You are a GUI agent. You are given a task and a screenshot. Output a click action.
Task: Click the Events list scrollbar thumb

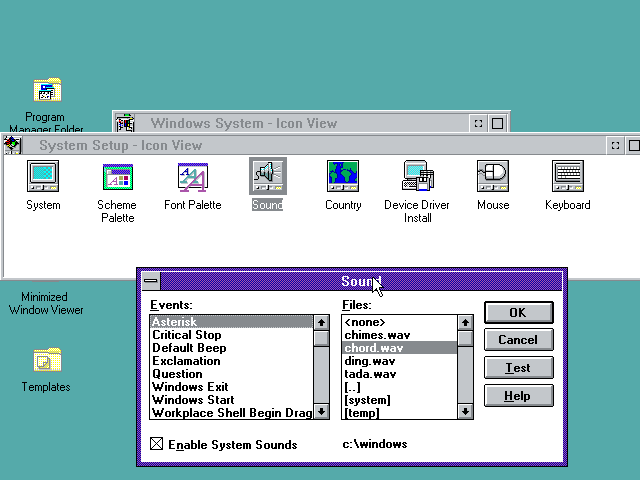tap(322, 338)
